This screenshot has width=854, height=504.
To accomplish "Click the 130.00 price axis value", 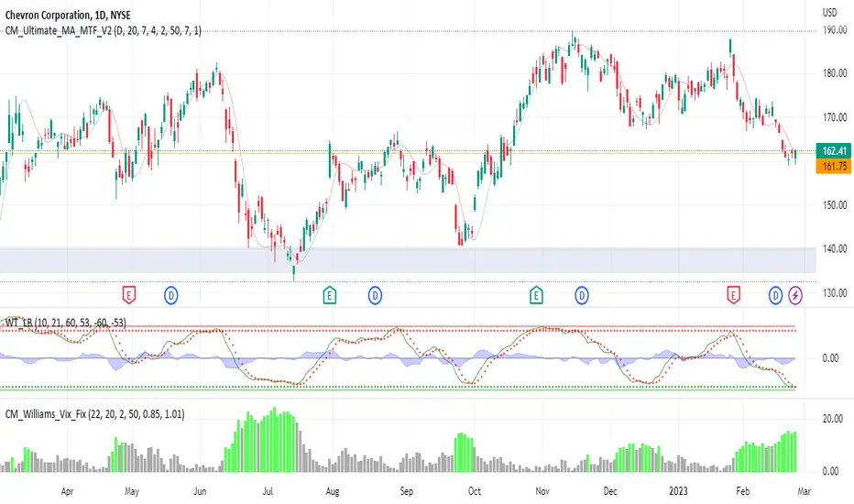I will (x=835, y=293).
